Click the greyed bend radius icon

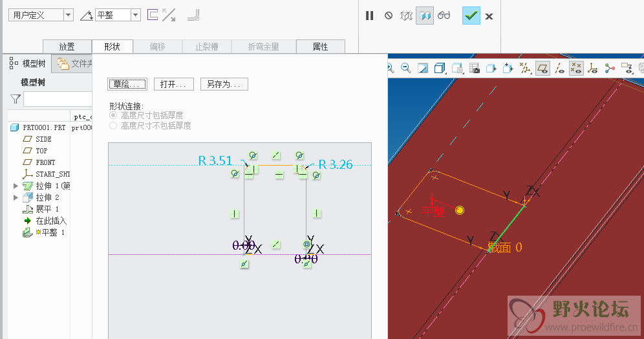click(193, 16)
